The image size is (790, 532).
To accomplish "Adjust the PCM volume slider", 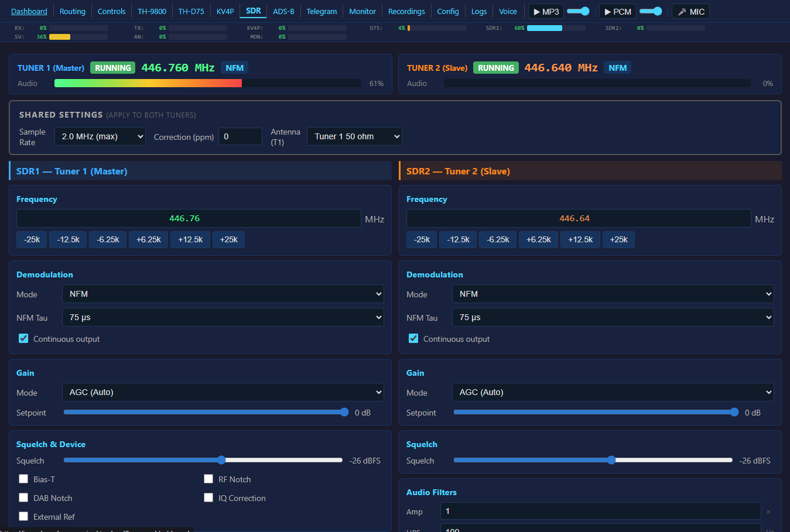I will point(651,11).
